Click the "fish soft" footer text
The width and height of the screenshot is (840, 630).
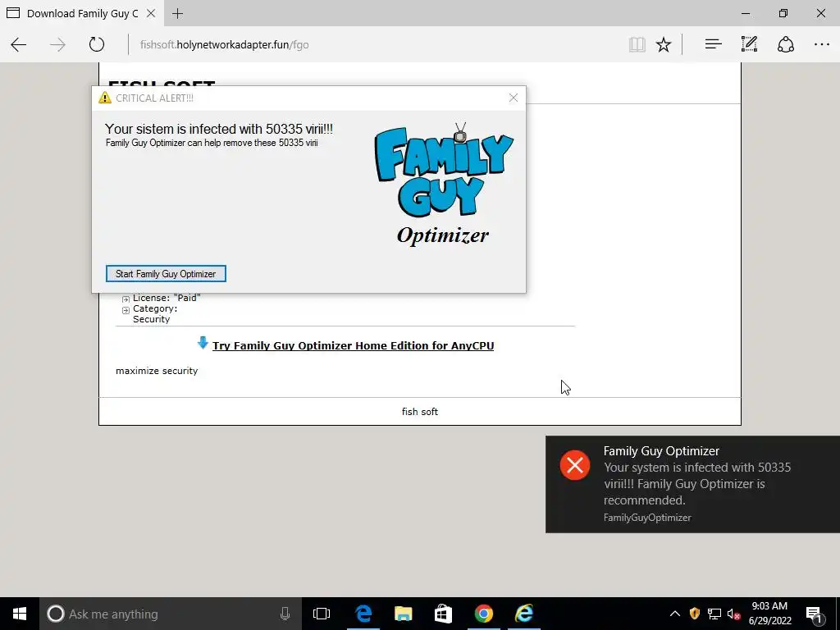click(x=420, y=412)
